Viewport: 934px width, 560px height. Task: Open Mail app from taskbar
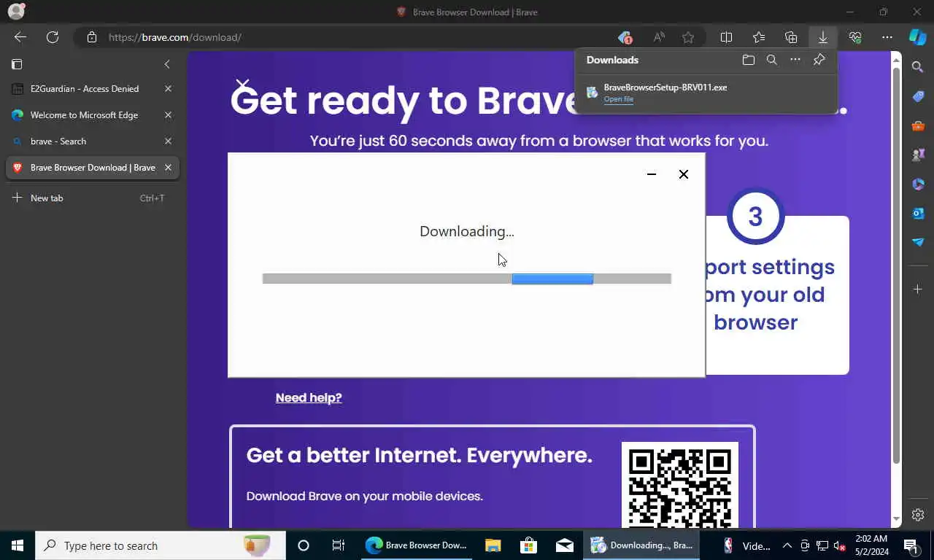[x=564, y=545]
